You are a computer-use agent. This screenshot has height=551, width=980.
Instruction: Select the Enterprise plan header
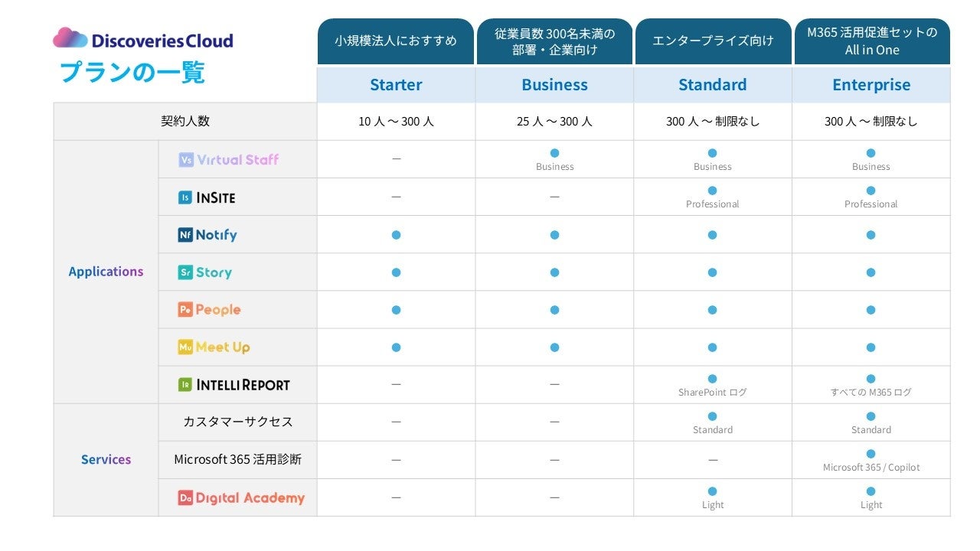pyautogui.click(x=871, y=85)
